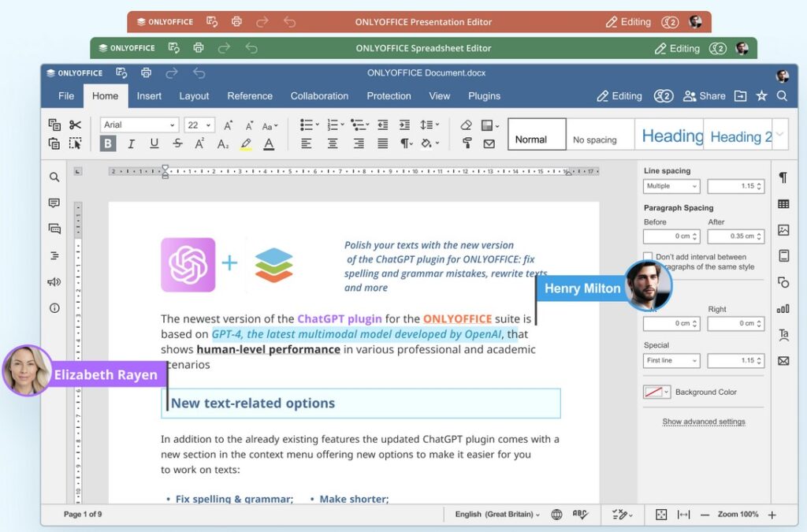This screenshot has width=807, height=532.
Task: Click the Increase indent icon
Action: [x=405, y=125]
